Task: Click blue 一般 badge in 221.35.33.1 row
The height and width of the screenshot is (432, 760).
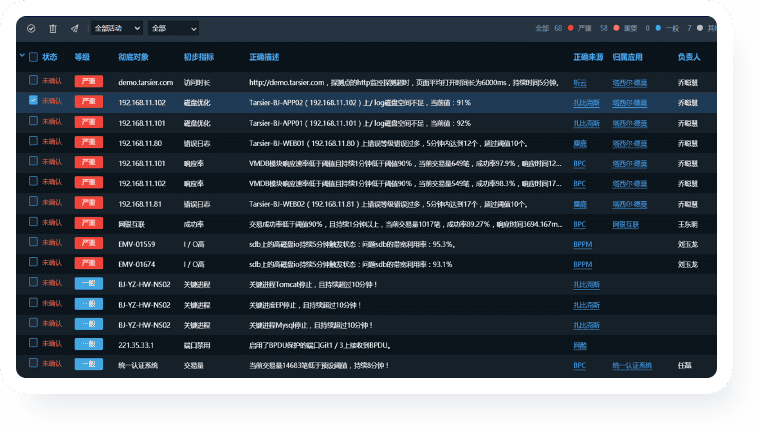Action: 89,344
